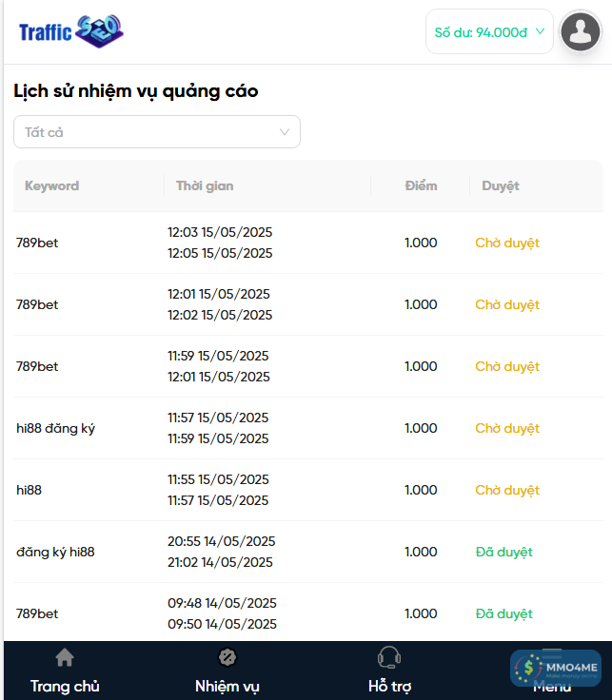
Task: Click the Thời gian column header
Action: click(x=205, y=186)
